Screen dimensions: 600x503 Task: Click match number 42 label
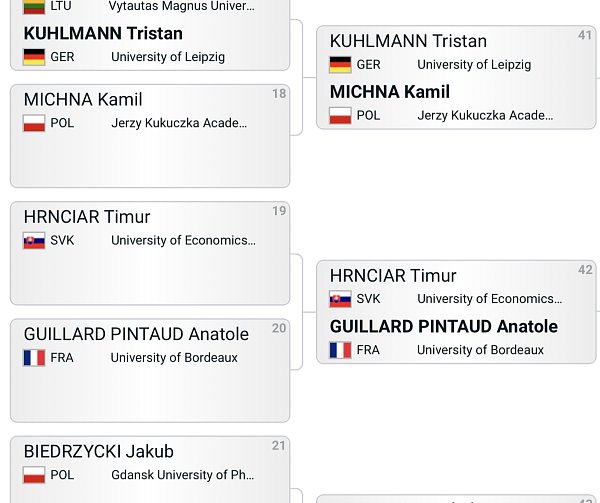pos(585,270)
